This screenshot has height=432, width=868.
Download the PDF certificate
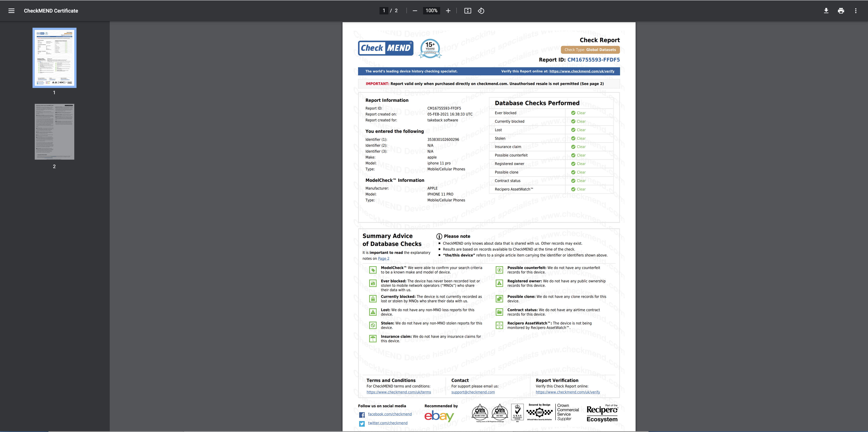pyautogui.click(x=826, y=11)
